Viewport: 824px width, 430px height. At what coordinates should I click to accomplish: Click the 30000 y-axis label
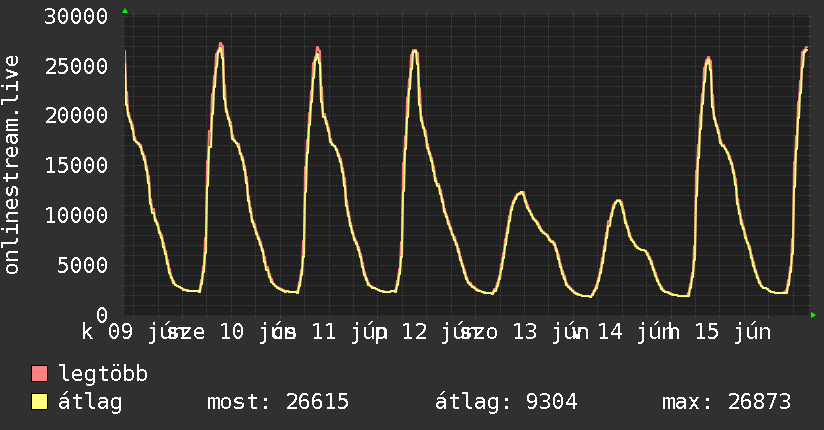(x=76, y=17)
